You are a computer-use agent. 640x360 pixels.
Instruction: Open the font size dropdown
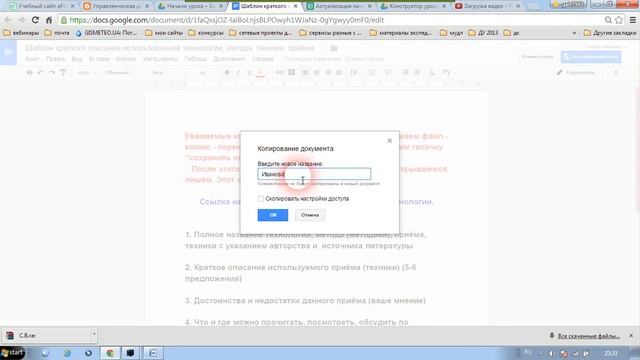(207, 73)
